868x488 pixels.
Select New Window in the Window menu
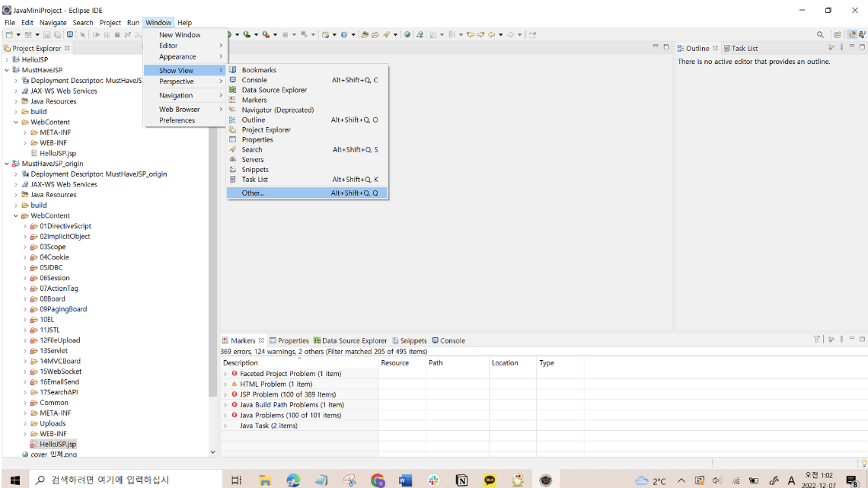tap(186, 34)
